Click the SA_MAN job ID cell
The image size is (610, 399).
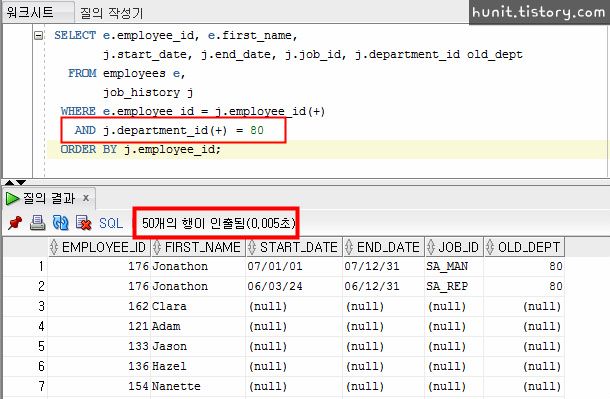(x=454, y=266)
